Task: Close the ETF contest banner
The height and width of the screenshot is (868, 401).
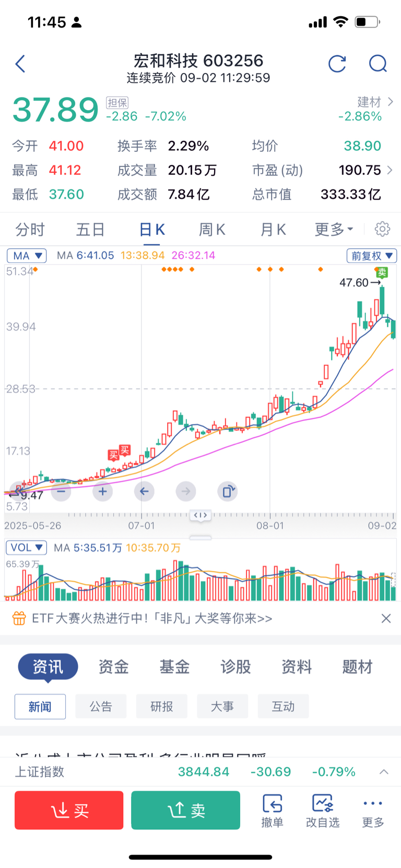Action: pos(386,619)
